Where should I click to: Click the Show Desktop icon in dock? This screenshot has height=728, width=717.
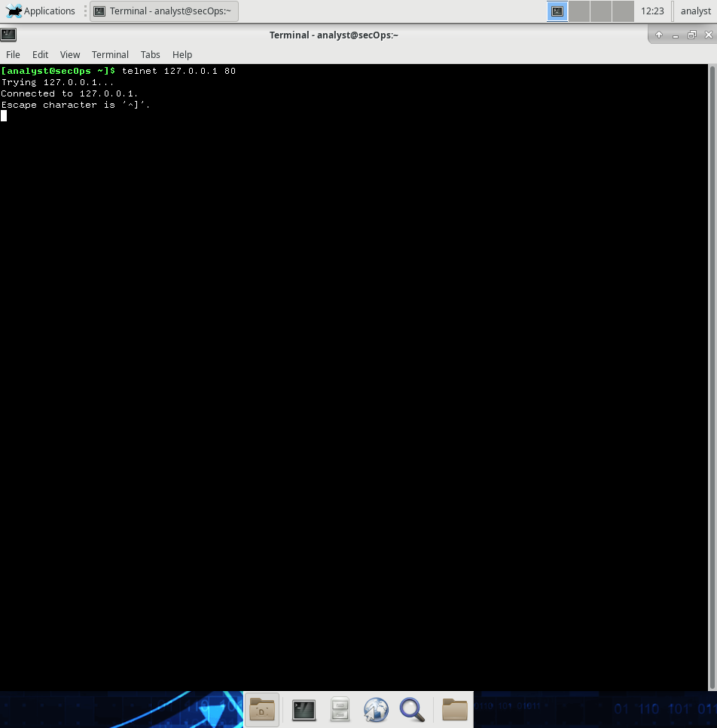point(262,709)
